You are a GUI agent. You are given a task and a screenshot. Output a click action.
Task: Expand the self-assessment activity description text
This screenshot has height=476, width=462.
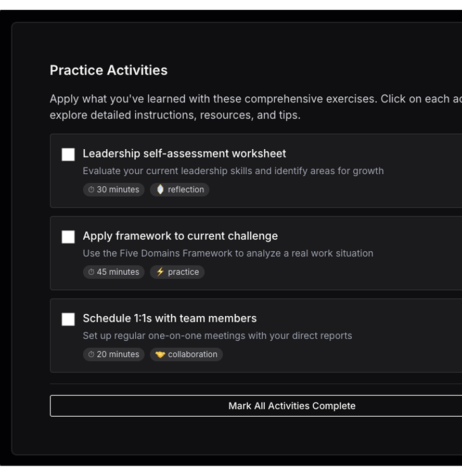[233, 171]
